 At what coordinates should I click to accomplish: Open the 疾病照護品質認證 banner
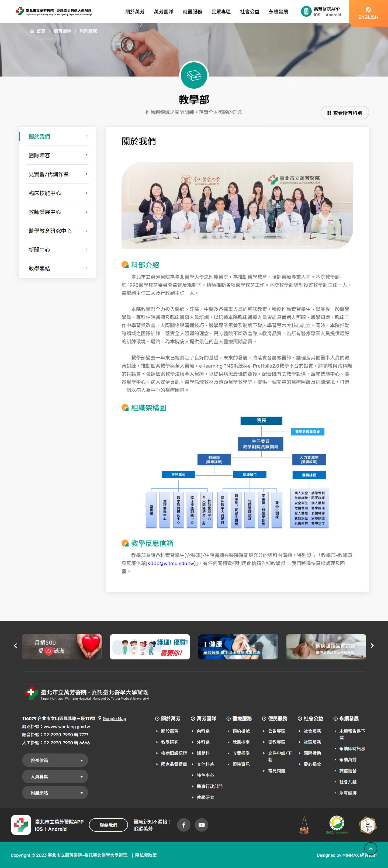(x=326, y=646)
